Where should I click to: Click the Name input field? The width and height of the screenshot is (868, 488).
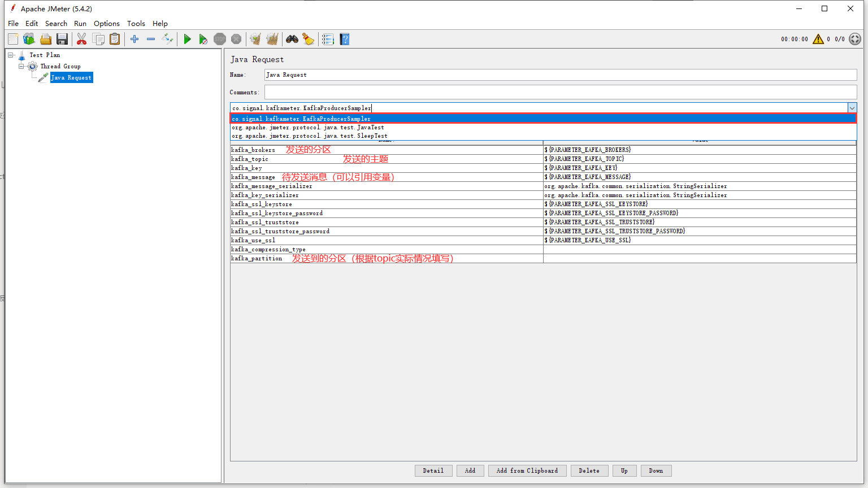561,75
